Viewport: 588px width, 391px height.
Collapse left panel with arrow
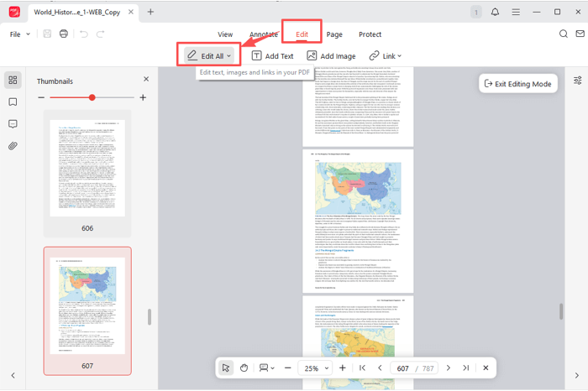pyautogui.click(x=13, y=375)
